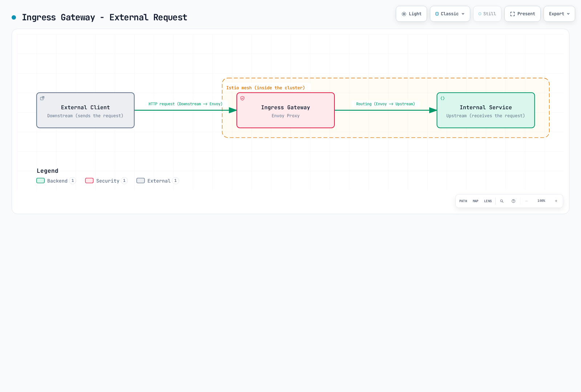Select the External Client node
The width and height of the screenshot is (581, 392).
coord(85,110)
